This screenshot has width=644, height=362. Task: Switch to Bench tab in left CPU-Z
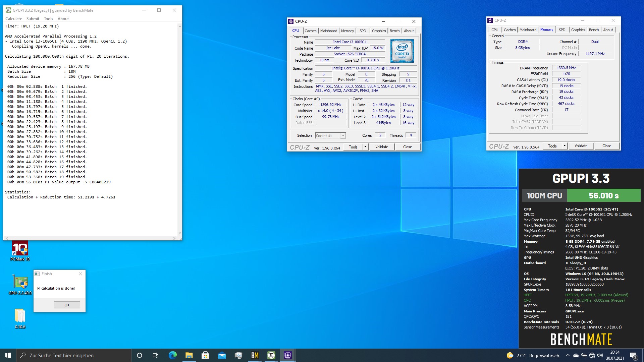point(395,31)
